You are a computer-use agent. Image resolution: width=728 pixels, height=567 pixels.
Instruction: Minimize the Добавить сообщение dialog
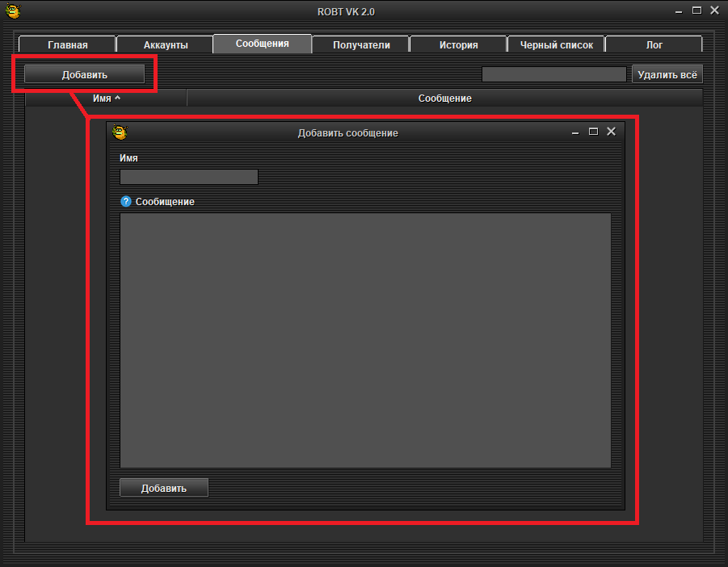(x=575, y=132)
